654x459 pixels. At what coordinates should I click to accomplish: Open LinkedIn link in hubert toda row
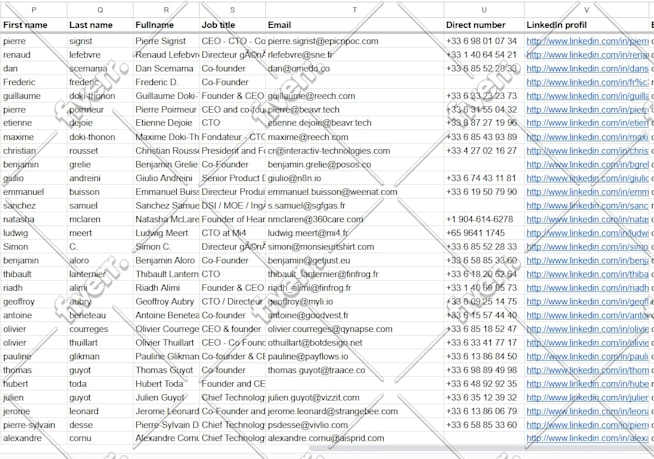point(587,384)
